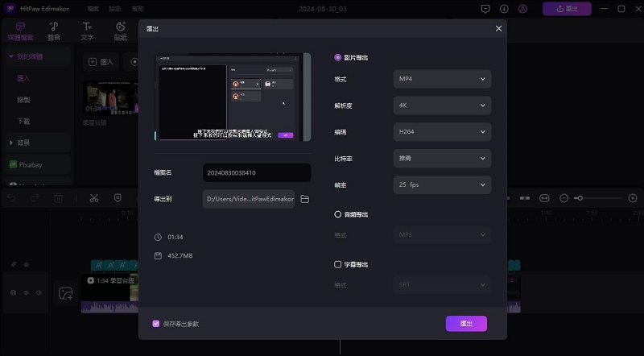The height and width of the screenshot is (356, 644).
Task: Select 匯入 item in the left sidebar
Action: (x=23, y=78)
